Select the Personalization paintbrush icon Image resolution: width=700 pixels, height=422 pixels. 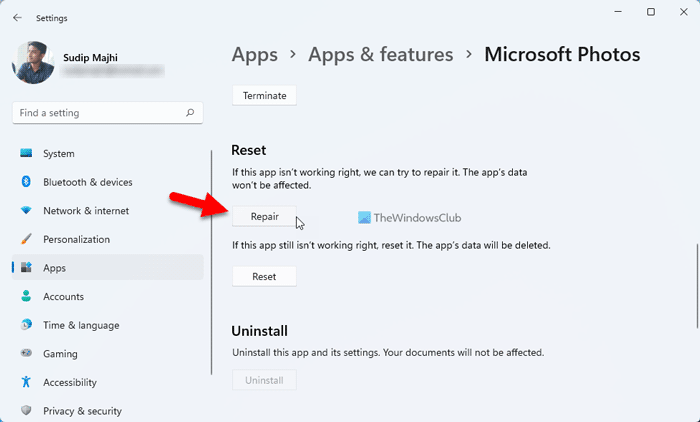click(26, 240)
